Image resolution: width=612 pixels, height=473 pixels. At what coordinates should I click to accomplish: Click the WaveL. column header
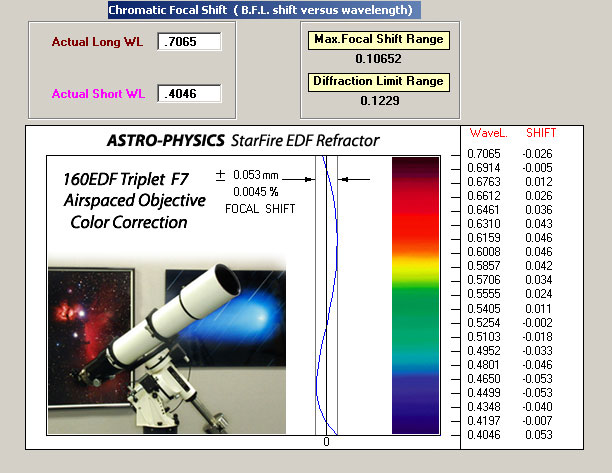coord(488,133)
